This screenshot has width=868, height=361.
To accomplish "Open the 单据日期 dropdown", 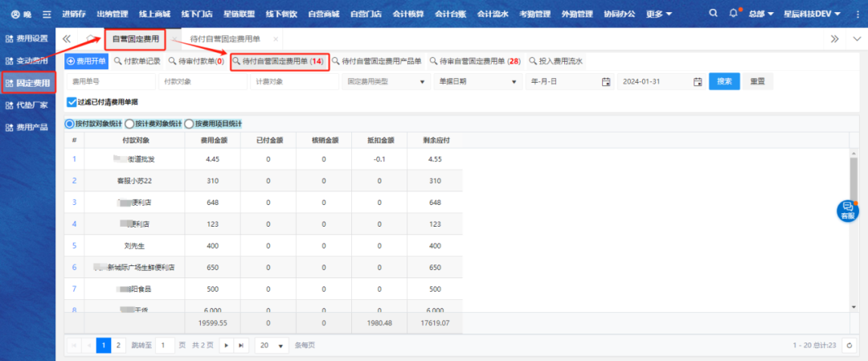I will tap(514, 81).
